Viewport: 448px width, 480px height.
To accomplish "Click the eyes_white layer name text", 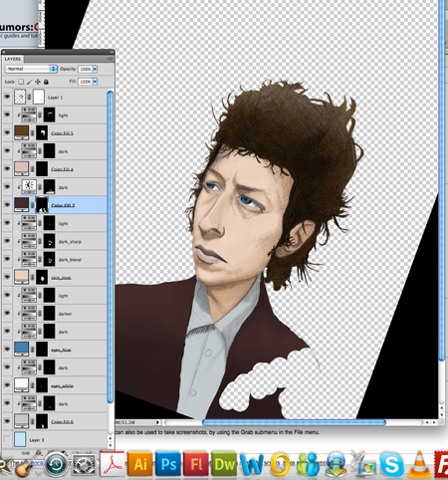I will click(x=62, y=386).
